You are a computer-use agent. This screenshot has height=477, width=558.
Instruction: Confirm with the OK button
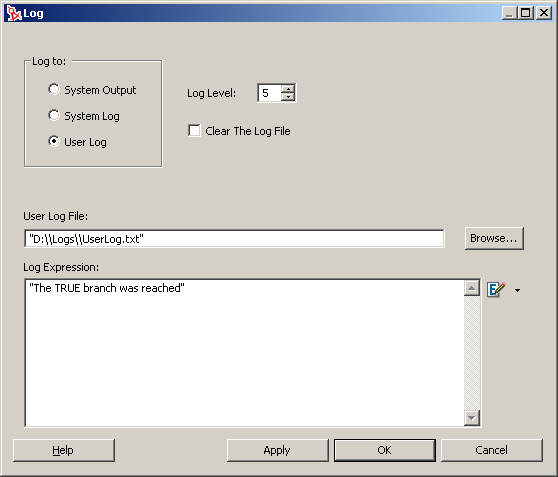point(385,450)
